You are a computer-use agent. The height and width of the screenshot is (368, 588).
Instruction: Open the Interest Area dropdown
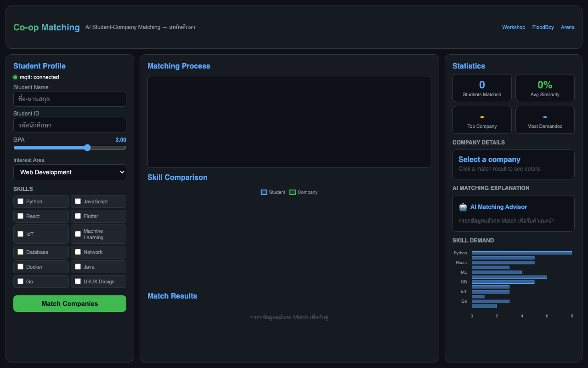click(x=70, y=172)
